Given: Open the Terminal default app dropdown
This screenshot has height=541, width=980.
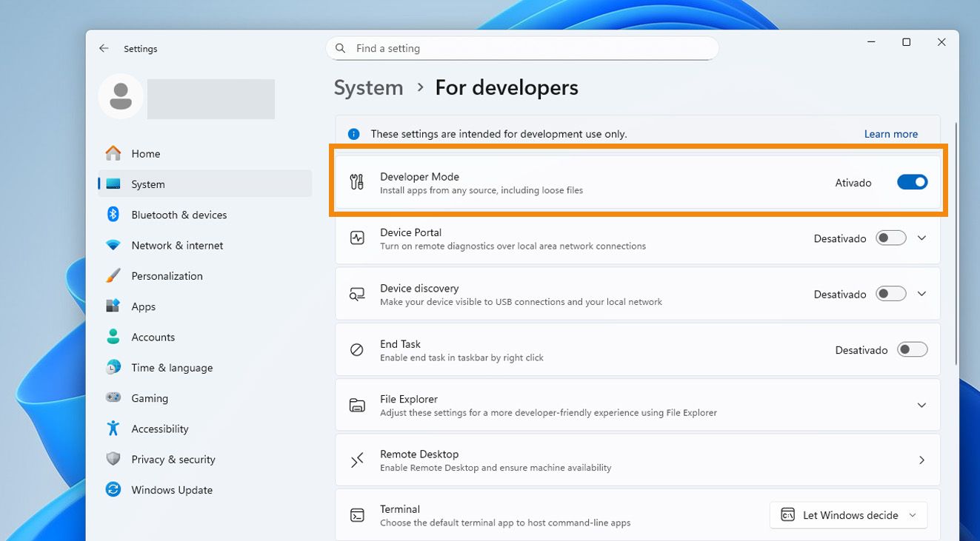Looking at the screenshot, I should point(849,515).
